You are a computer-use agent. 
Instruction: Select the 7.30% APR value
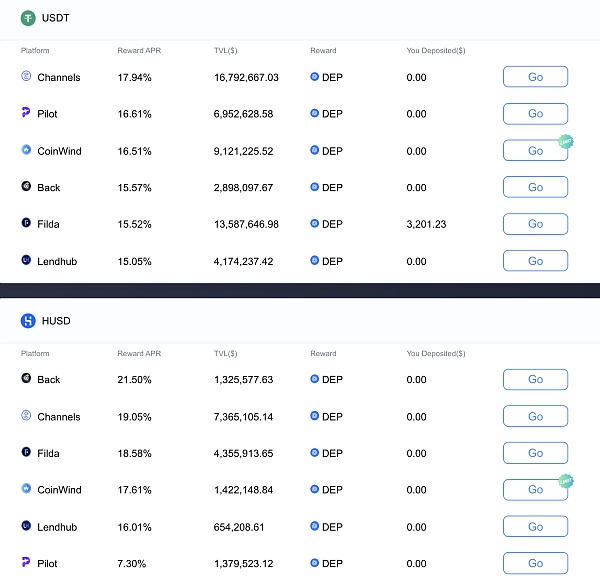click(x=132, y=563)
